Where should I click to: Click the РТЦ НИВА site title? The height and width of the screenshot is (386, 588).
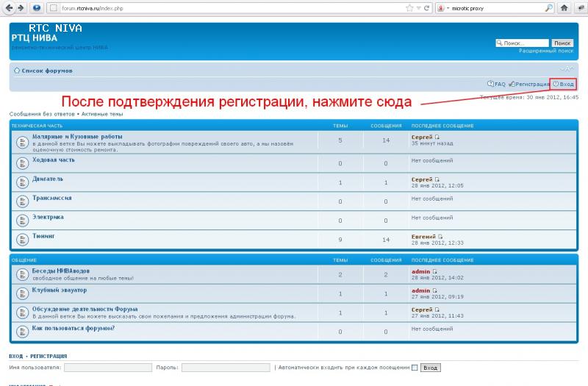[34, 38]
